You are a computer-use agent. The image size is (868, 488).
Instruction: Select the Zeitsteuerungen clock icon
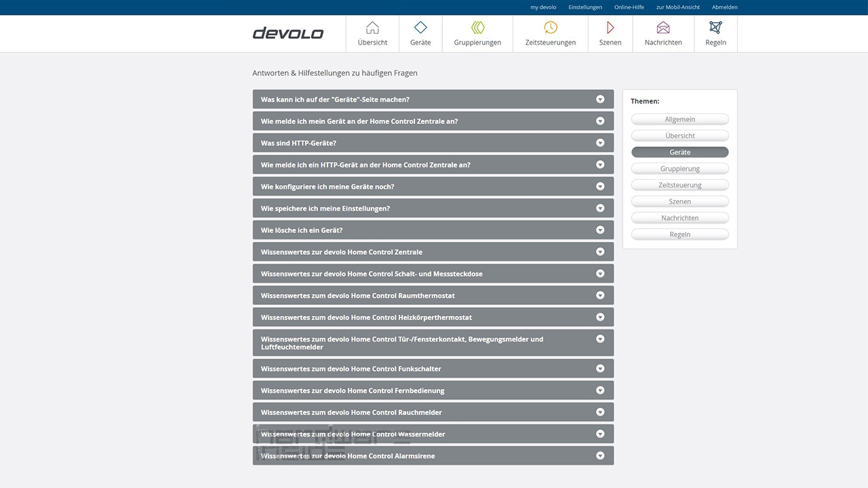click(551, 28)
